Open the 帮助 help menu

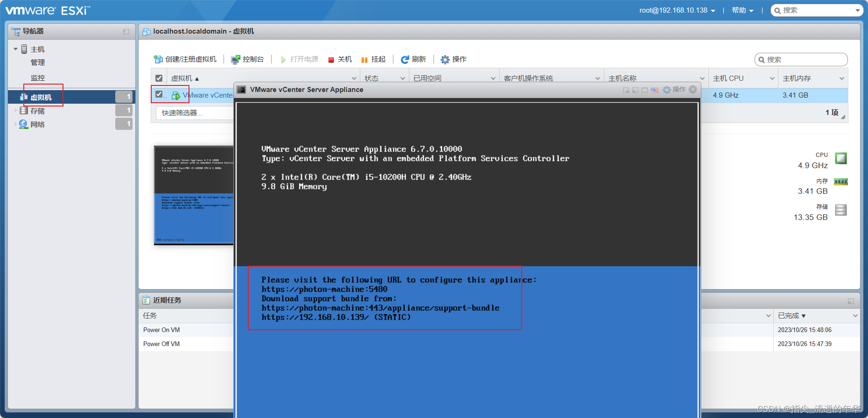click(x=742, y=10)
